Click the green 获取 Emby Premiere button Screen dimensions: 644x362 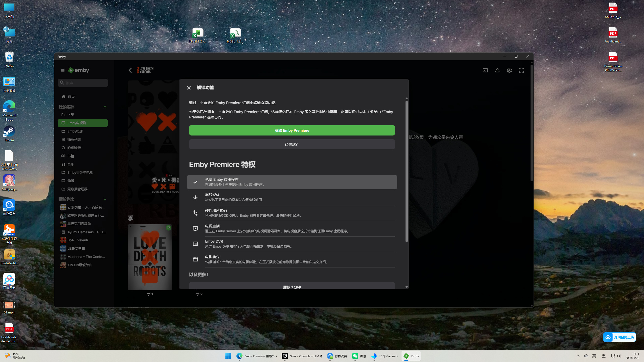point(292,130)
